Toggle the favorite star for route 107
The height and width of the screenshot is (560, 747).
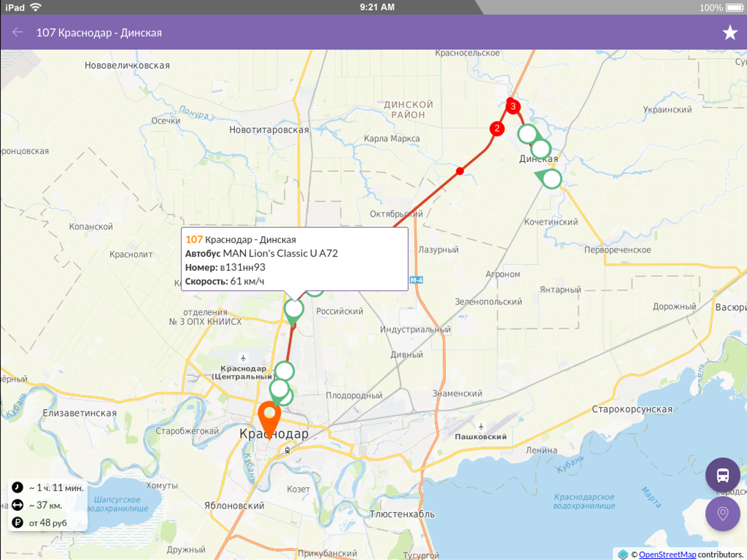pyautogui.click(x=730, y=33)
